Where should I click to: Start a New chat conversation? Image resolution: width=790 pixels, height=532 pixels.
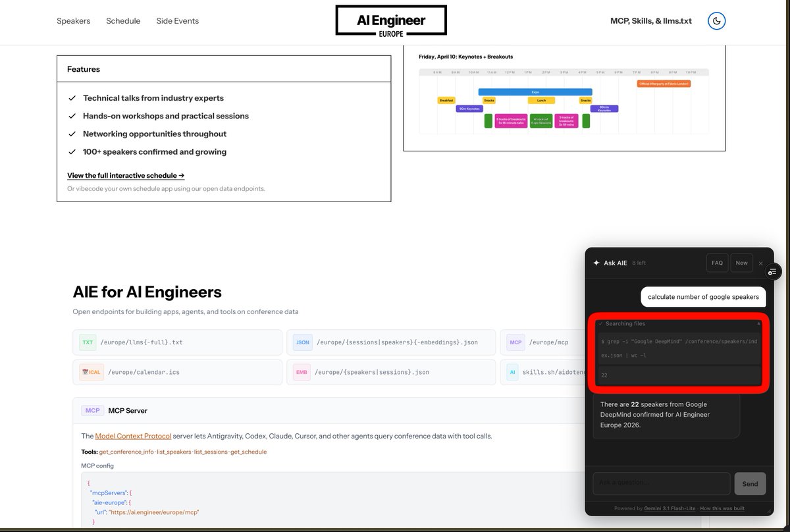741,263
